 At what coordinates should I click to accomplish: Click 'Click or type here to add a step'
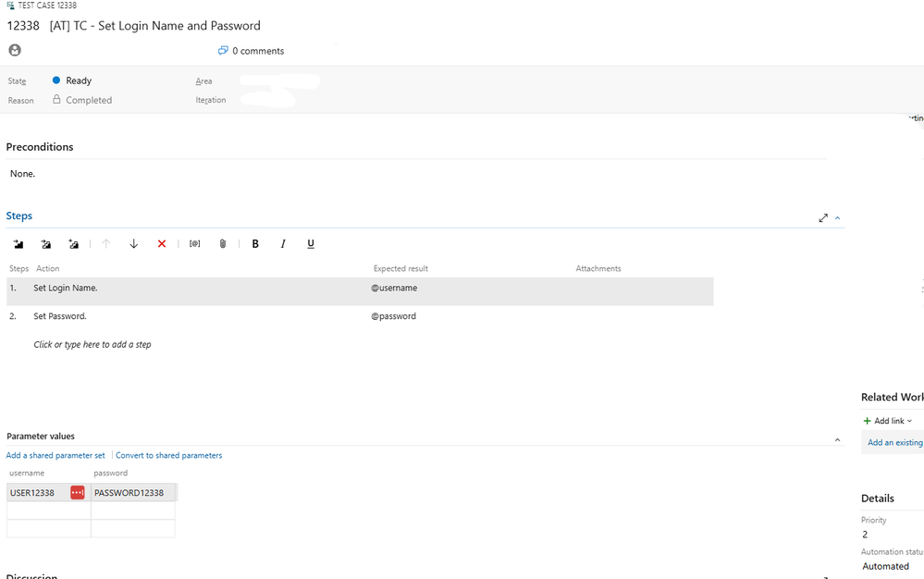coord(92,345)
